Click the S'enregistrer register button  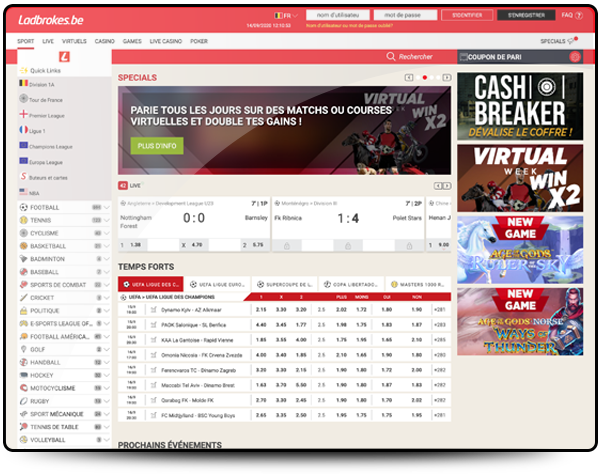[526, 15]
